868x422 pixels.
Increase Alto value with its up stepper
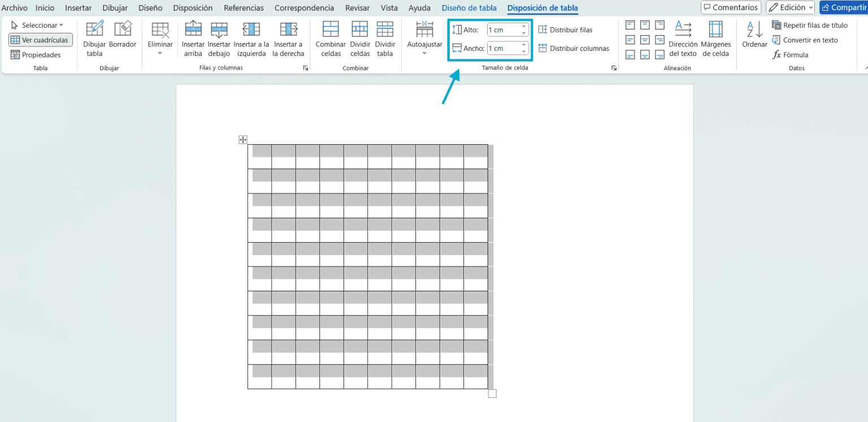pyautogui.click(x=524, y=27)
